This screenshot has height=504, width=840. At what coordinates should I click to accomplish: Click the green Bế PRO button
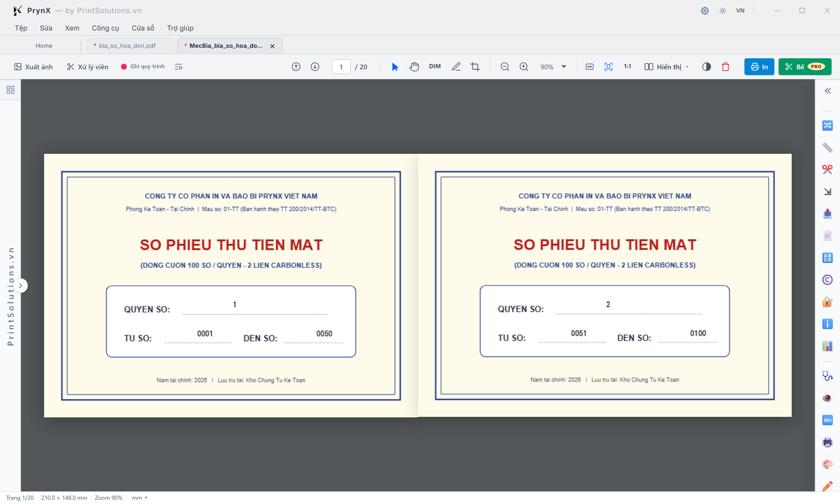(x=805, y=67)
